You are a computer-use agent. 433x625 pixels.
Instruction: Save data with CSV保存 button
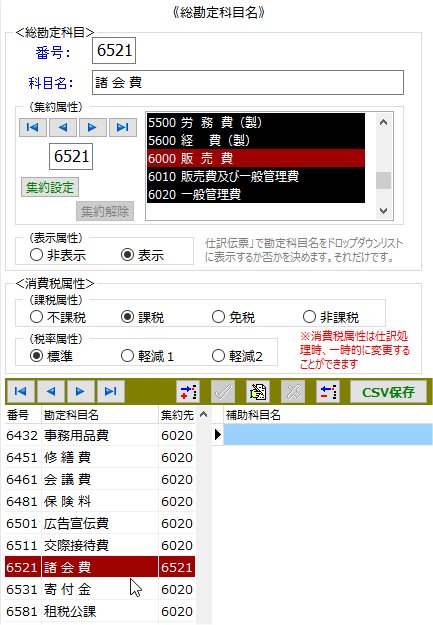(388, 392)
